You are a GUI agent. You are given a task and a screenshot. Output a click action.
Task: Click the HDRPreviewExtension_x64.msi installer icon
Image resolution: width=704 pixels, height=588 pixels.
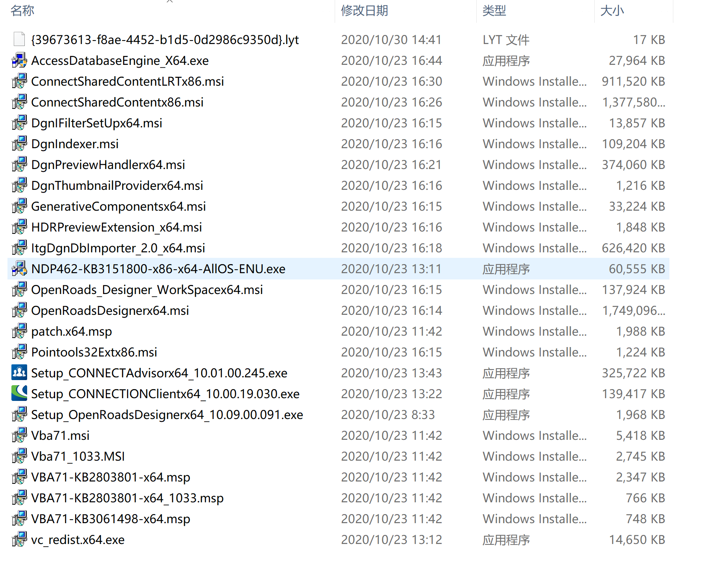[x=19, y=227]
